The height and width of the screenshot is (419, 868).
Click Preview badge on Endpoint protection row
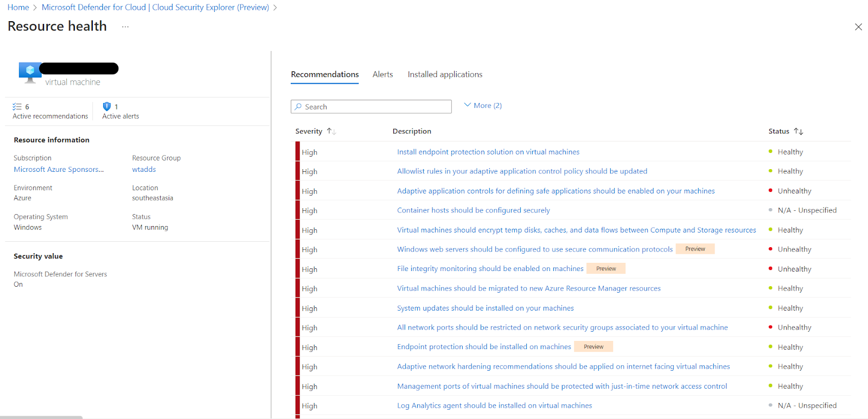coord(593,346)
